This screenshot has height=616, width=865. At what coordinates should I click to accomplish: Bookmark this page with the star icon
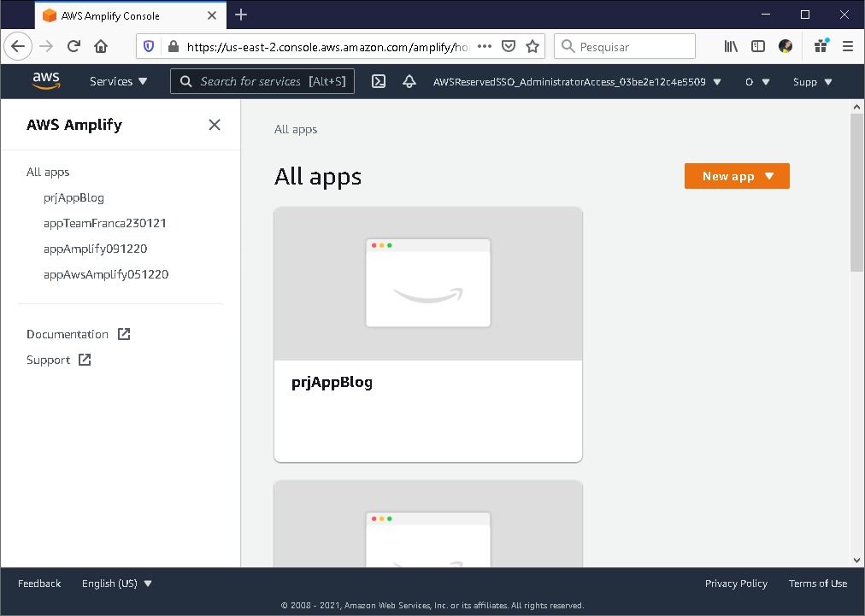coord(533,46)
